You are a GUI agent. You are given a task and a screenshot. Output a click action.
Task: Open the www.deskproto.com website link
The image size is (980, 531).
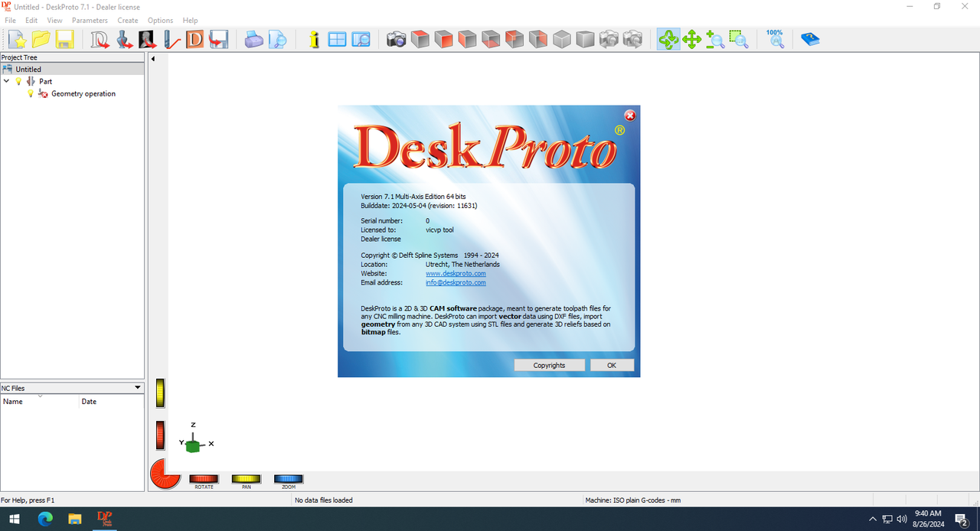tap(456, 273)
